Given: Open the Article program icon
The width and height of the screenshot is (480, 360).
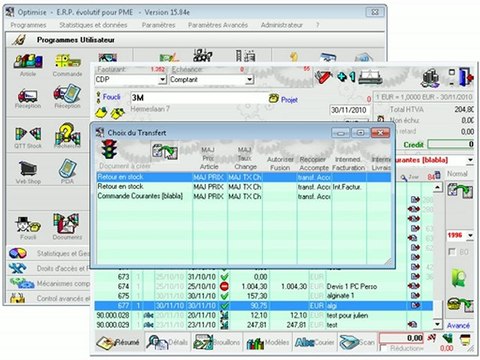Looking at the screenshot, I should pyautogui.click(x=28, y=62).
